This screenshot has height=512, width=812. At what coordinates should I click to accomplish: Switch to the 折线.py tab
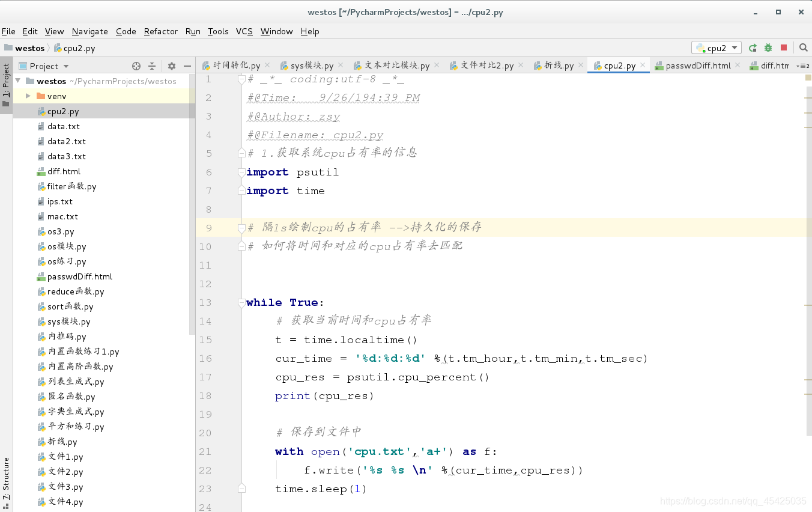tap(559, 66)
